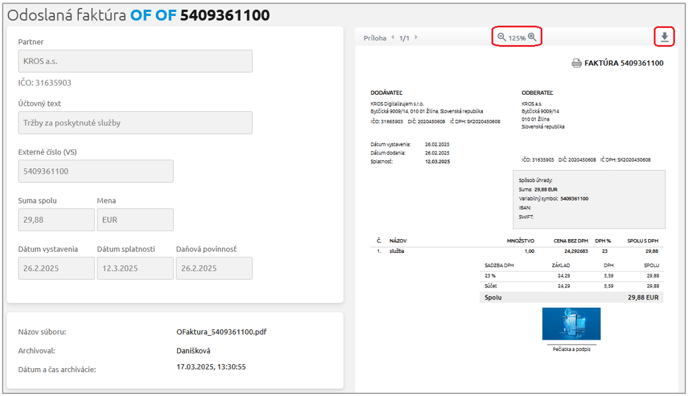Image resolution: width=688 pixels, height=396 pixels.
Task: Click the 125% zoom level text
Action: [x=517, y=38]
